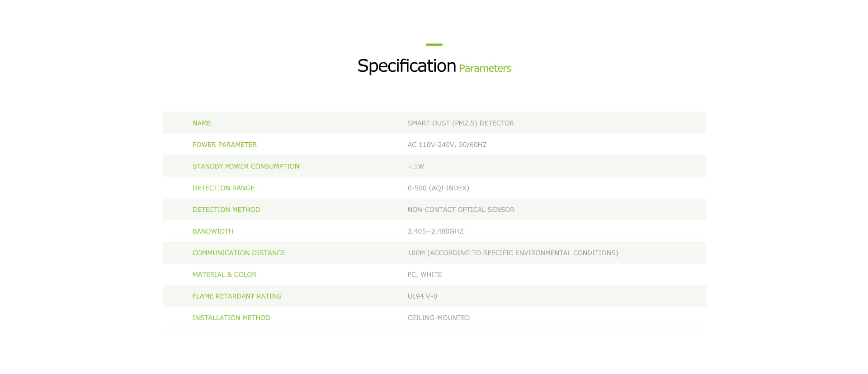Select the MATERIAL & COLOR label
The height and width of the screenshot is (374, 868).
[x=224, y=275]
